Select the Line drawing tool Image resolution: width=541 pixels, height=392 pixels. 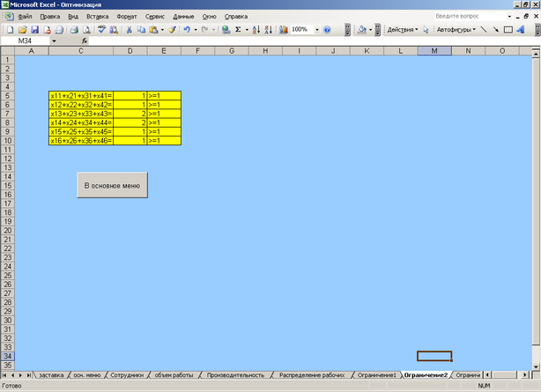tap(482, 29)
